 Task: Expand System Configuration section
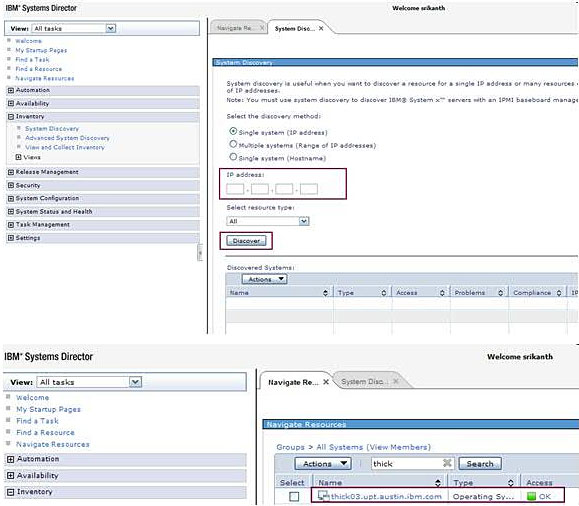(x=11, y=198)
